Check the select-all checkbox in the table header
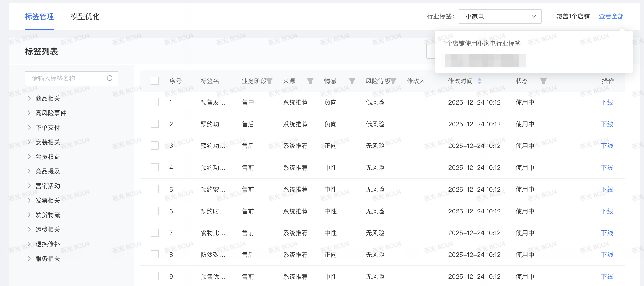This screenshot has height=286, width=644. (x=155, y=81)
